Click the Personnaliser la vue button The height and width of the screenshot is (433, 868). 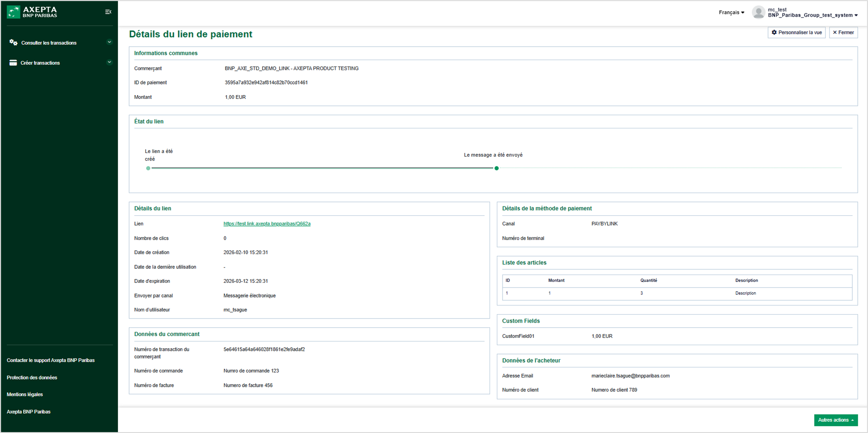[x=796, y=32]
